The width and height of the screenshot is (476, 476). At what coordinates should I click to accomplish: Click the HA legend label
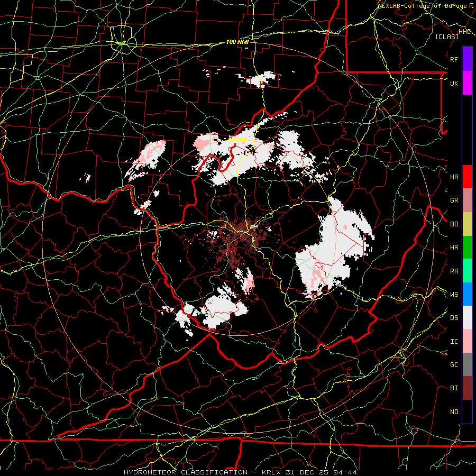pyautogui.click(x=454, y=177)
